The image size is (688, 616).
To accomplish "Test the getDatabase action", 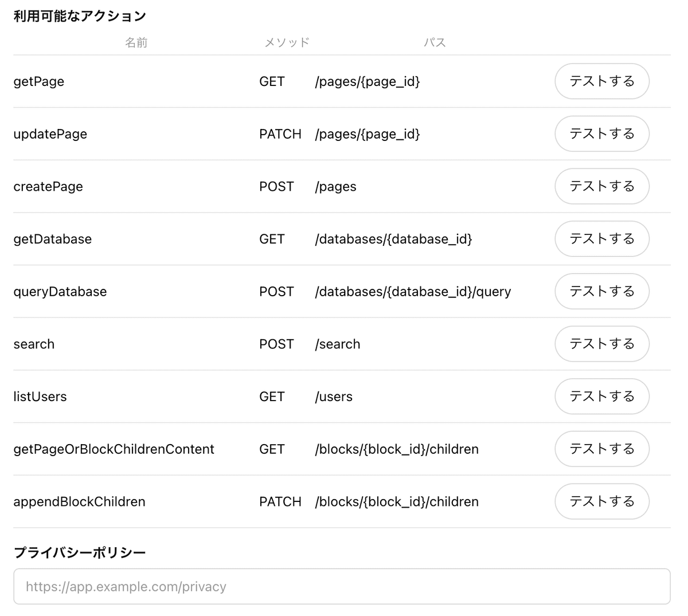I will coord(601,239).
